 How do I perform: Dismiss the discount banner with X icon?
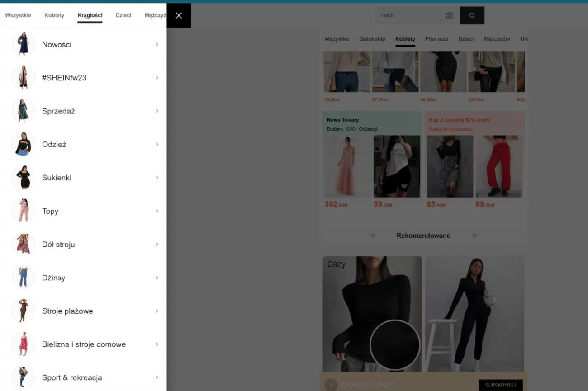[x=331, y=385]
